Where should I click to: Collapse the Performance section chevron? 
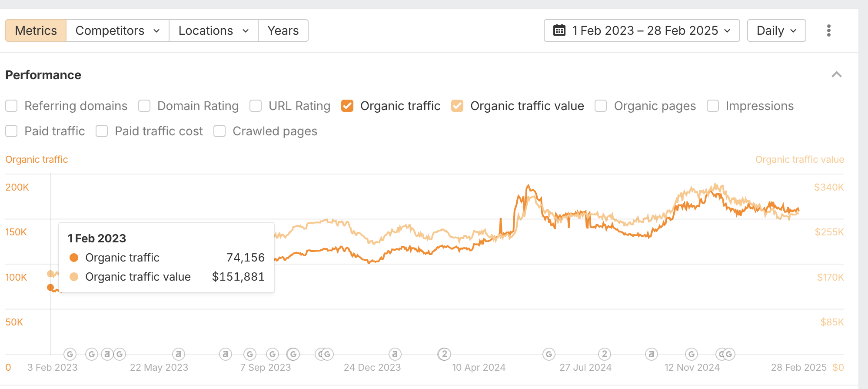836,75
